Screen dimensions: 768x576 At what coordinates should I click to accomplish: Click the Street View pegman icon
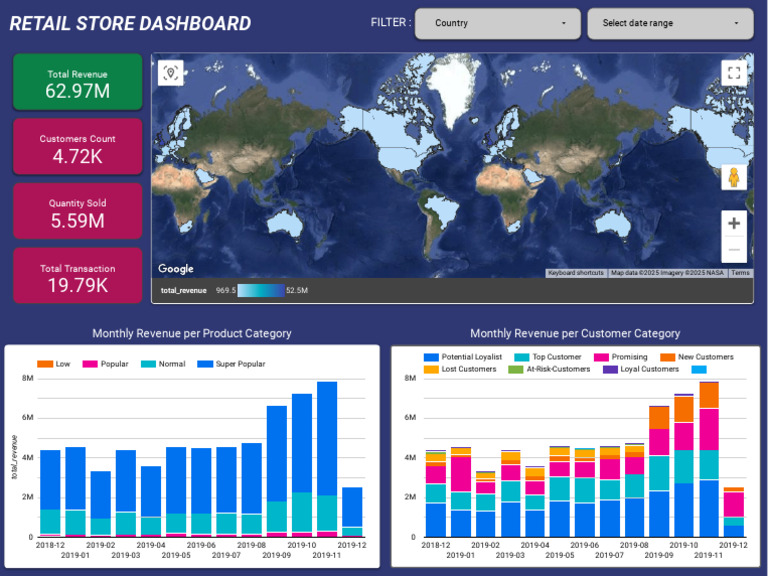734,177
